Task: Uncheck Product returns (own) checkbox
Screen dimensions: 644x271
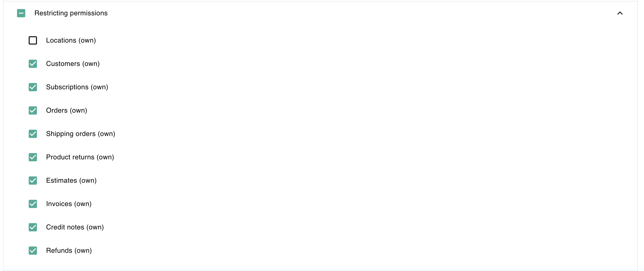Action: pyautogui.click(x=33, y=157)
